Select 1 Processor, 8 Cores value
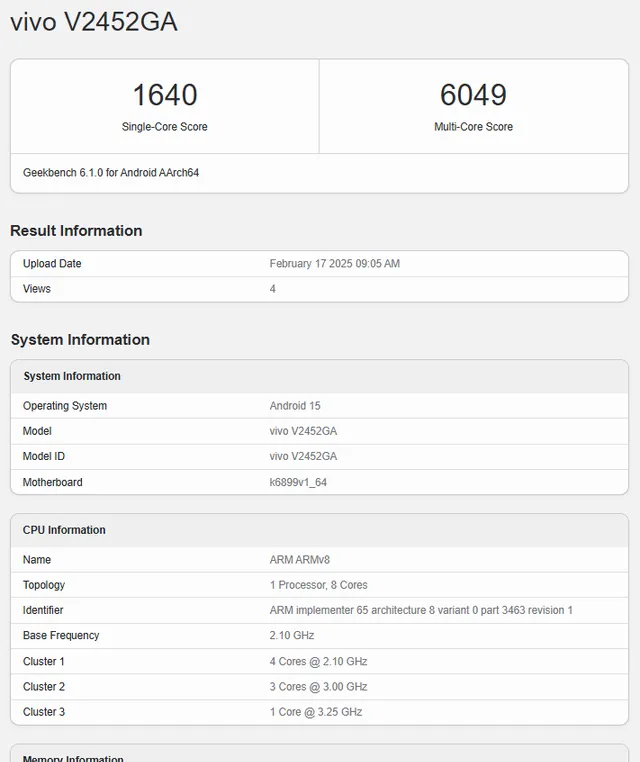Viewport: 640px width, 762px height. point(319,585)
